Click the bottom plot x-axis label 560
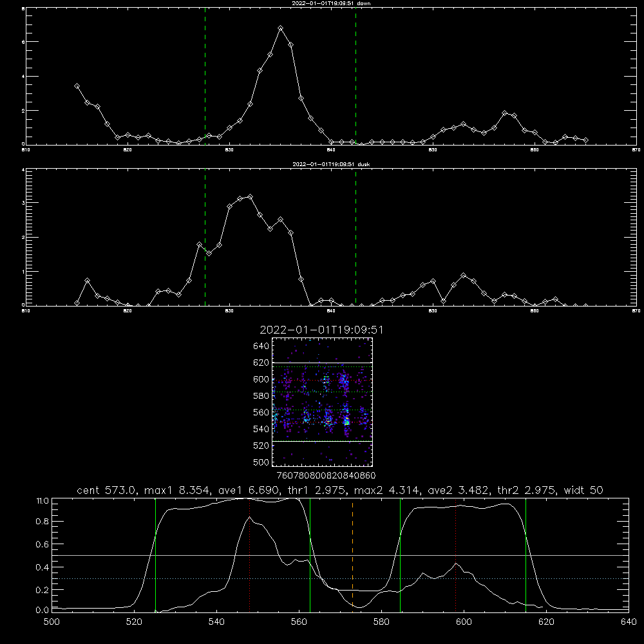This screenshot has height=644, width=644. pos(299,622)
